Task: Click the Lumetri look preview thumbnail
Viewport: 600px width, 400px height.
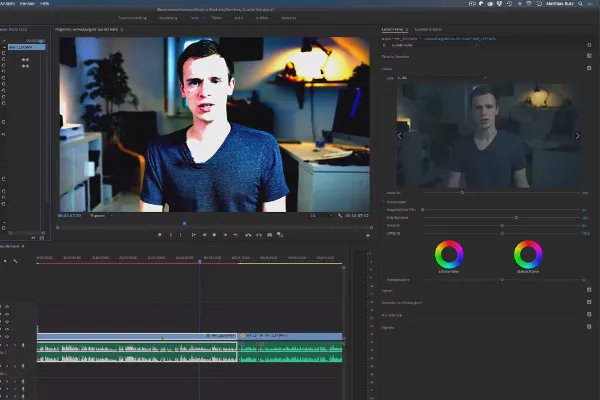Action: [488, 136]
